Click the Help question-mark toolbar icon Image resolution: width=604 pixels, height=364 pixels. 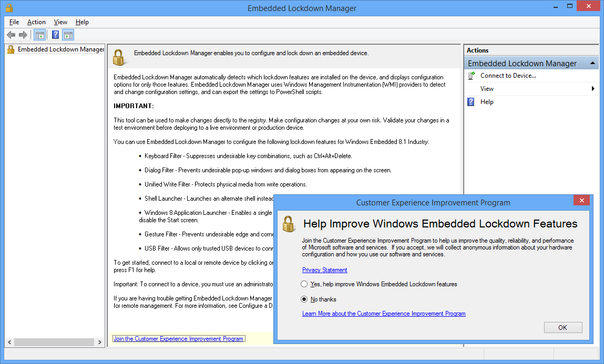point(56,35)
